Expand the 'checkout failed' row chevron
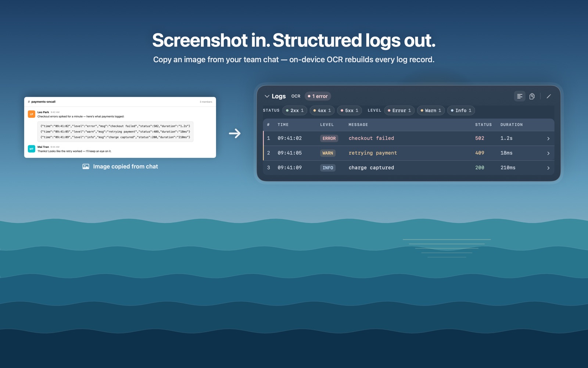Image resolution: width=588 pixels, height=368 pixels. pyautogui.click(x=548, y=139)
